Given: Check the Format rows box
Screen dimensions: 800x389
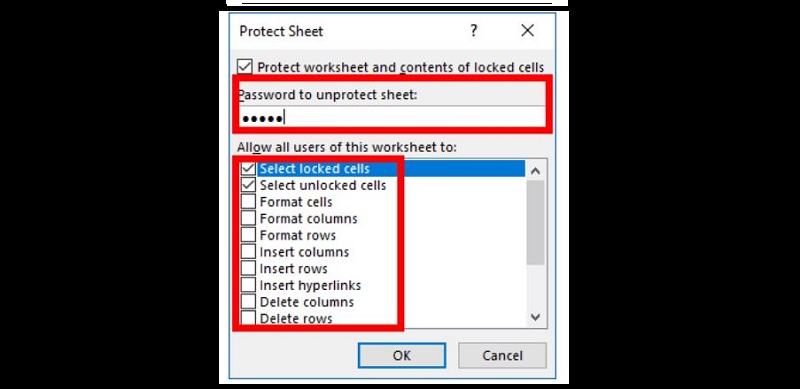Looking at the screenshot, I should 248,235.
